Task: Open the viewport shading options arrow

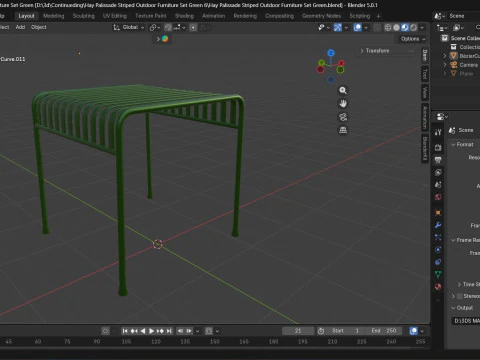Action: coord(422,27)
